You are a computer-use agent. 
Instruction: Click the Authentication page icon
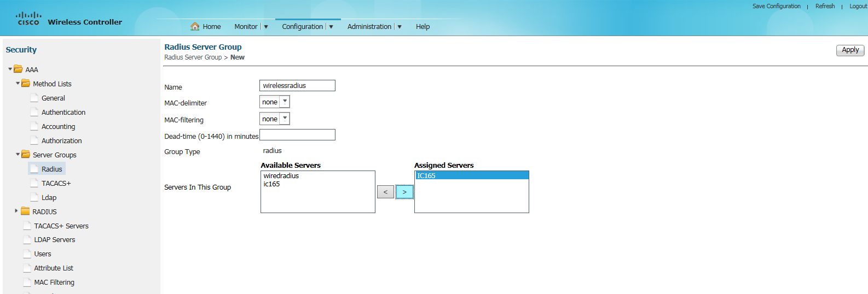point(34,112)
